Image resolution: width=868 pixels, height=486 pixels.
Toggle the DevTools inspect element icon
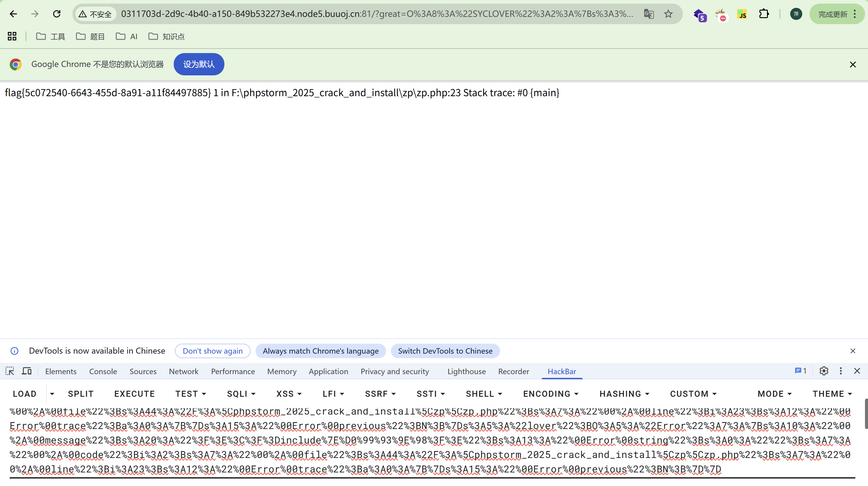[x=10, y=371]
